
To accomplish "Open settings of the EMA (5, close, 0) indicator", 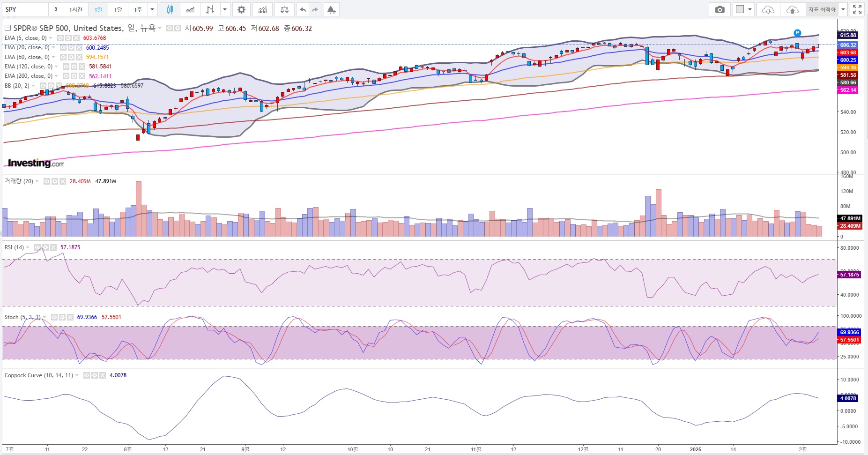I will point(68,38).
